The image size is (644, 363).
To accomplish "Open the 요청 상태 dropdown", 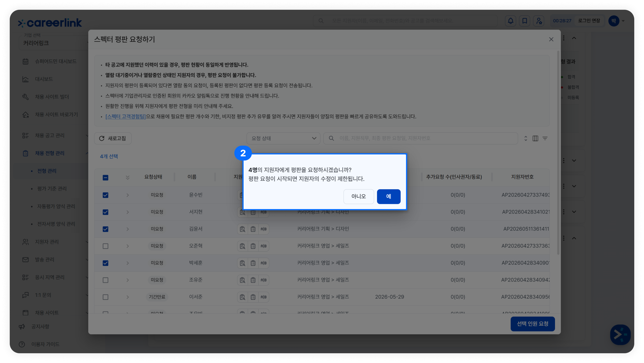I will tap(283, 138).
